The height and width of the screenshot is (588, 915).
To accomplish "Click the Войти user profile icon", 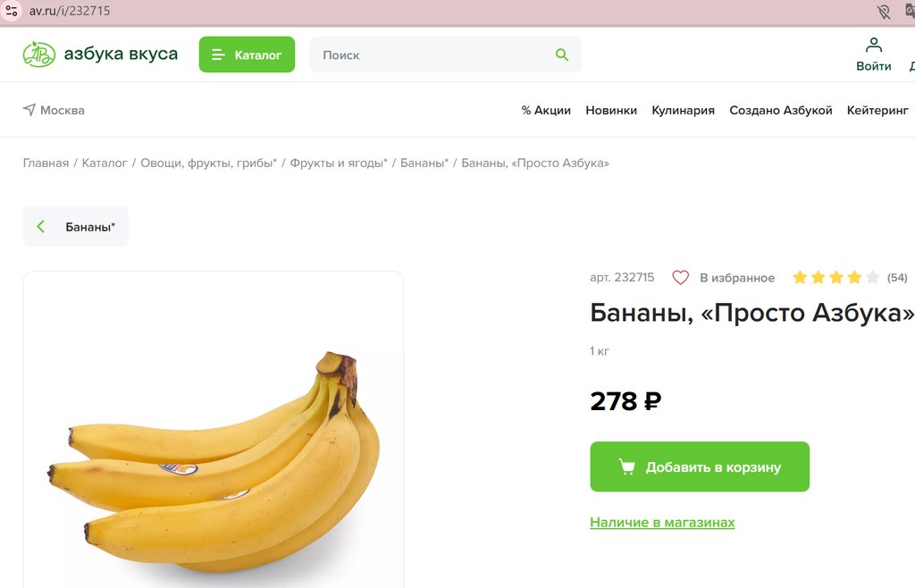I will point(874,45).
